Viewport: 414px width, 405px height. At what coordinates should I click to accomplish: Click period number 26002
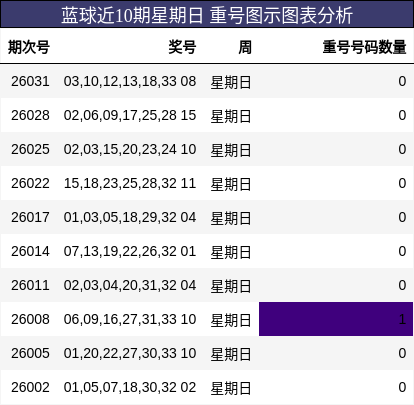[30, 387]
